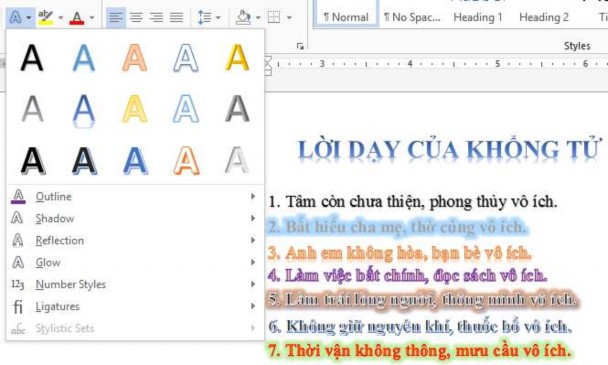Expand the Shadow submenu arrow
The image size is (608, 365).
253,218
